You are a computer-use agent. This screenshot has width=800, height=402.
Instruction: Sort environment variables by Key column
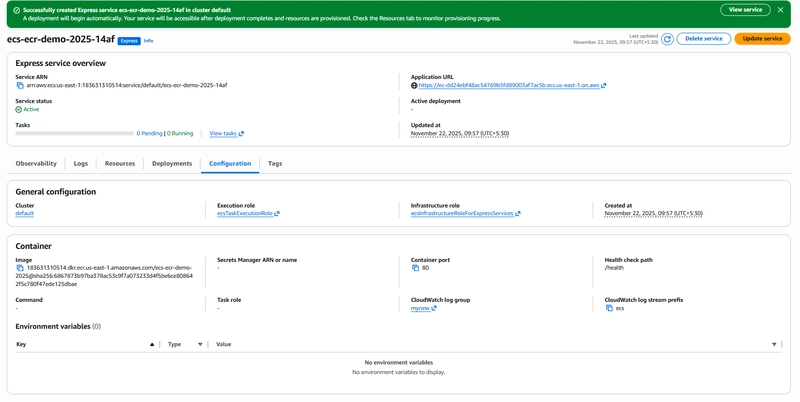pyautogui.click(x=152, y=344)
